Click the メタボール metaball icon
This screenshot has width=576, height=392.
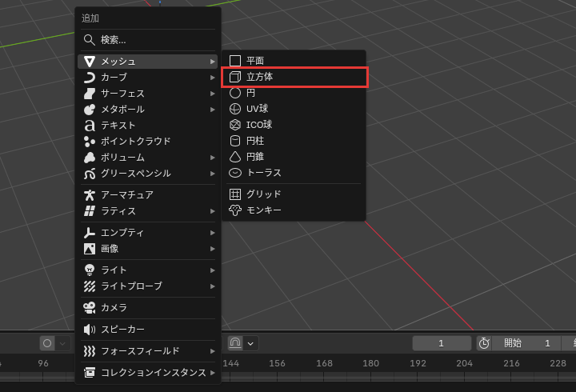tap(90, 110)
